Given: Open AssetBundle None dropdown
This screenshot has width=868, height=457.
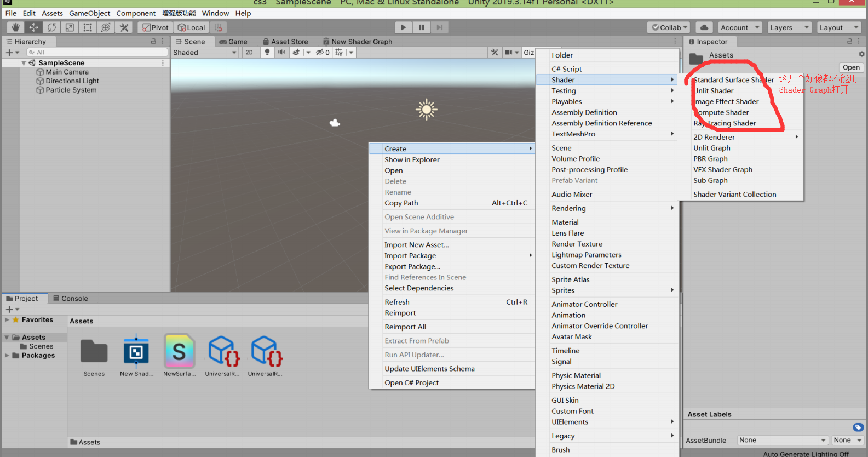Looking at the screenshot, I should (x=783, y=440).
